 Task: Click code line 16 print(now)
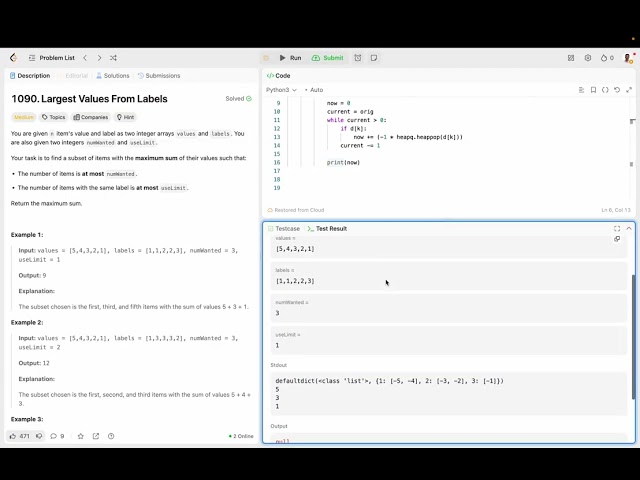[x=343, y=162]
